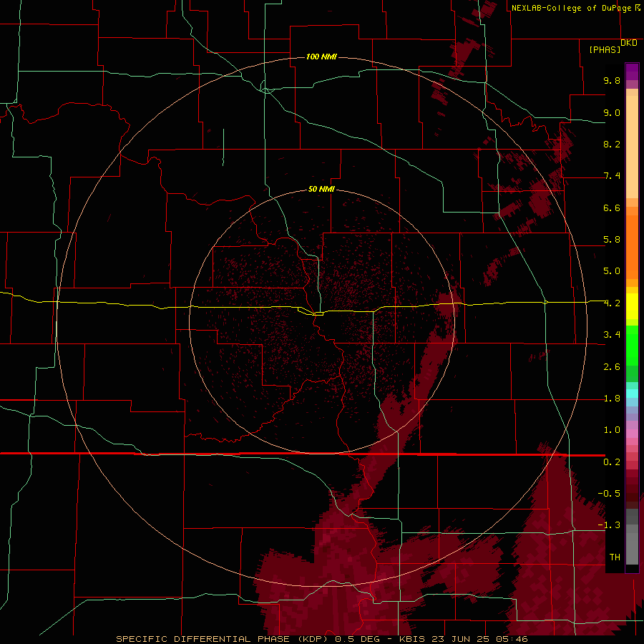644x644 pixels.
Task: Click the gray segment of the color bar
Action: pos(632,537)
